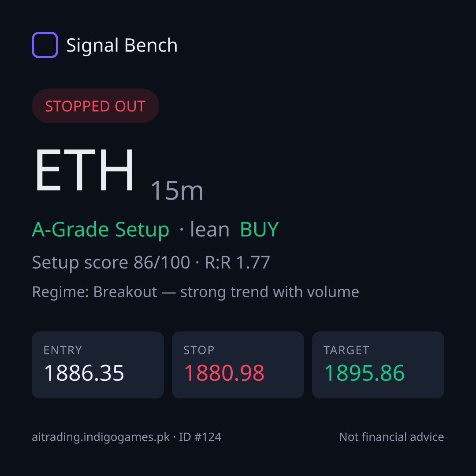Select the Setup score 86/100 text
Viewport: 476px width, 476px height.
click(x=111, y=262)
